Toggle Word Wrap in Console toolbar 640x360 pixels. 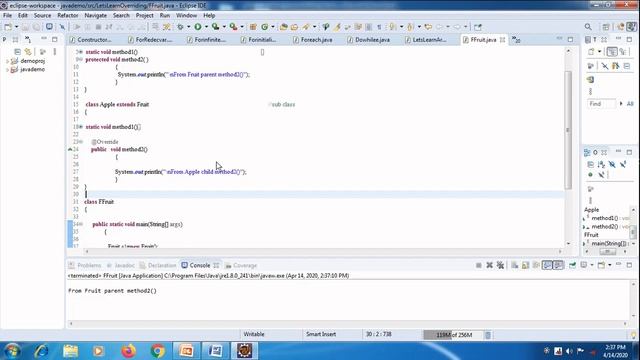(536, 265)
